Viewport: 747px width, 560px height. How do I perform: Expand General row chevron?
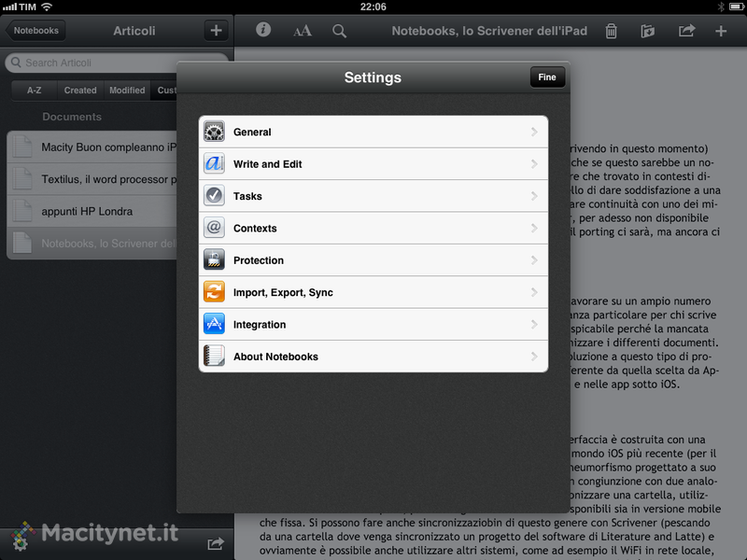pos(534,132)
